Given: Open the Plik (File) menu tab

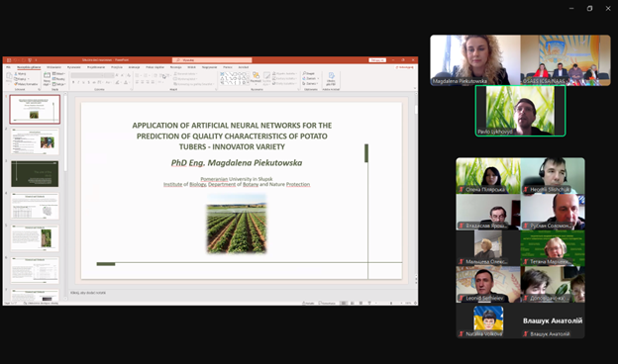Looking at the screenshot, I should 8,67.
